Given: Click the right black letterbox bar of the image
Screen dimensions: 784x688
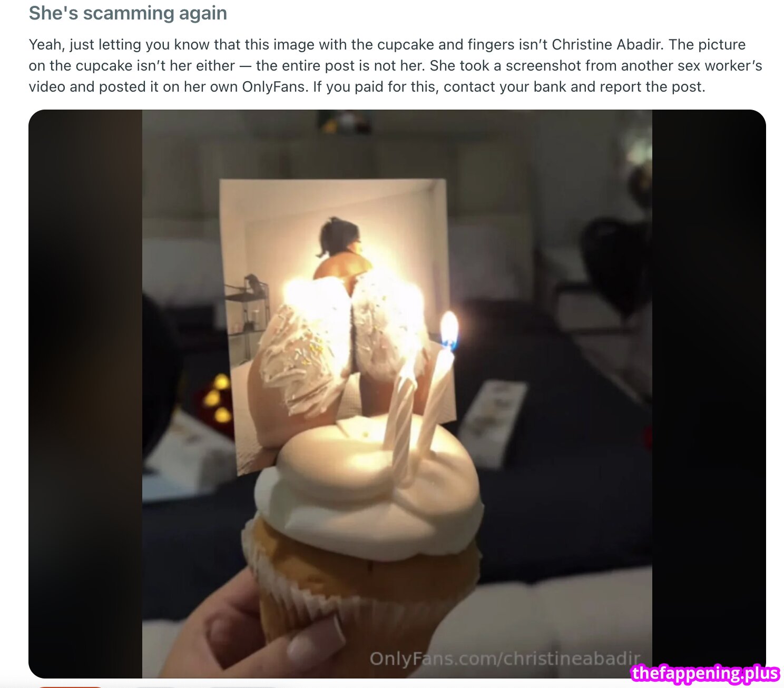Looking at the screenshot, I should (x=709, y=394).
